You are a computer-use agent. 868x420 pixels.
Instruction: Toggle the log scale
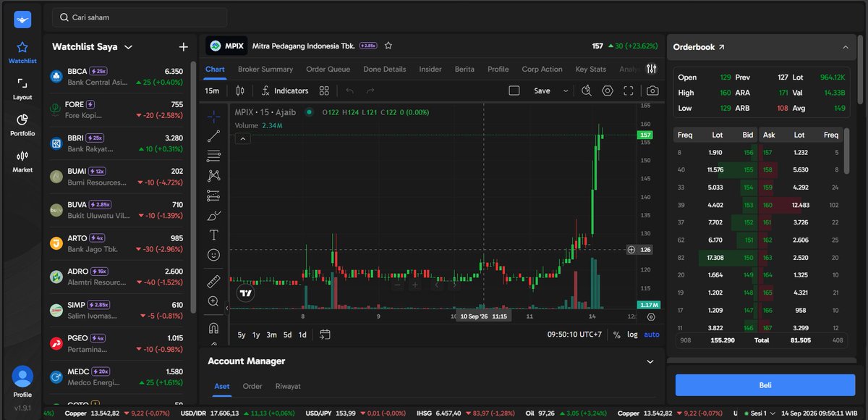(x=632, y=335)
